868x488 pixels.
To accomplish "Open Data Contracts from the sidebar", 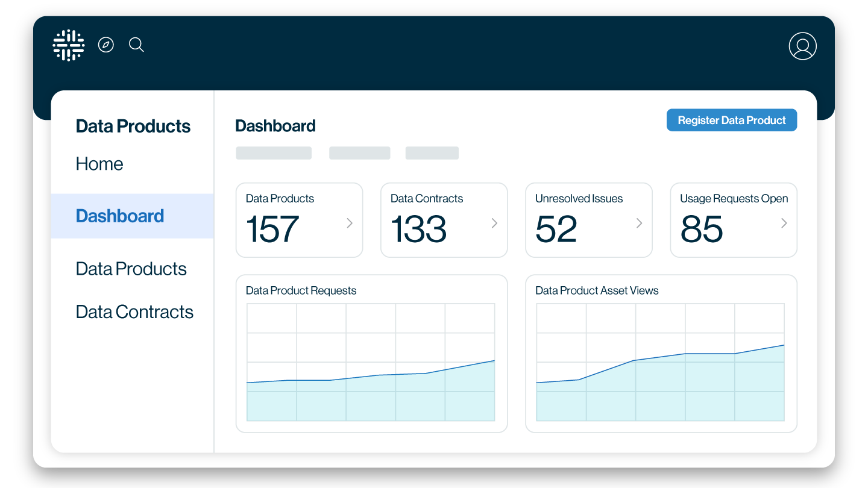I will pyautogui.click(x=134, y=311).
